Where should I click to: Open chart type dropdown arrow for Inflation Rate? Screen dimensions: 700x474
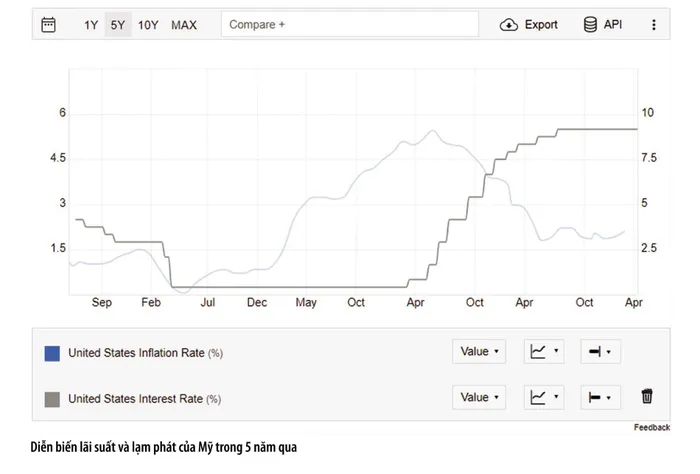556,351
